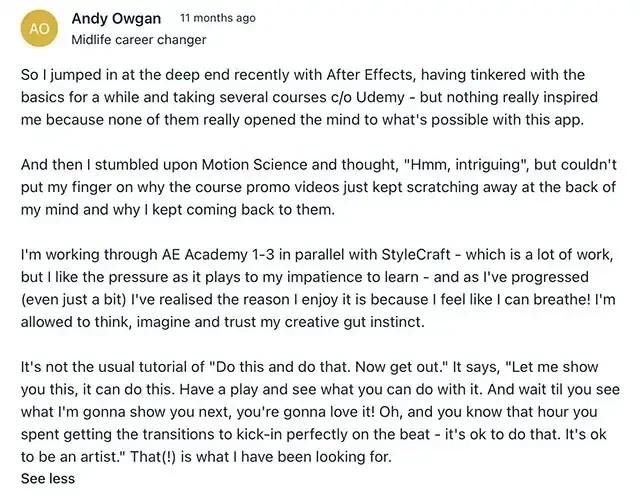Click the paragraph starting "It's not the usual"
640x501 pixels.
[x=320, y=412]
